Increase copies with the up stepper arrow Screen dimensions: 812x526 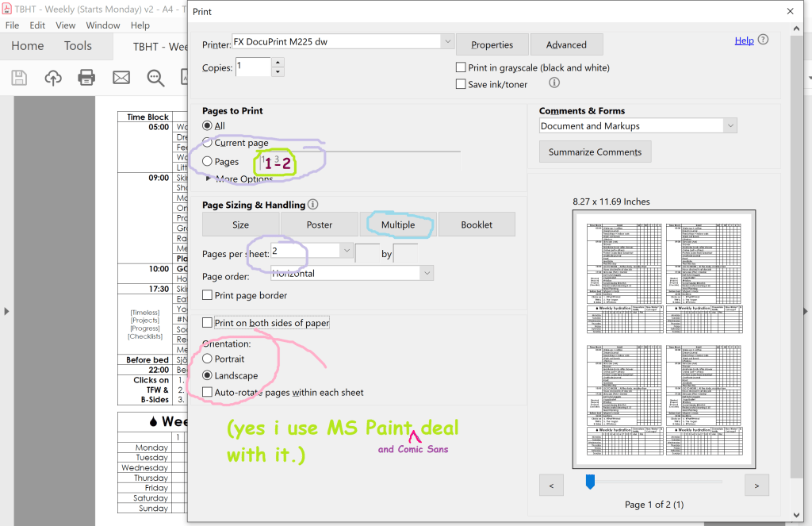tap(278, 63)
